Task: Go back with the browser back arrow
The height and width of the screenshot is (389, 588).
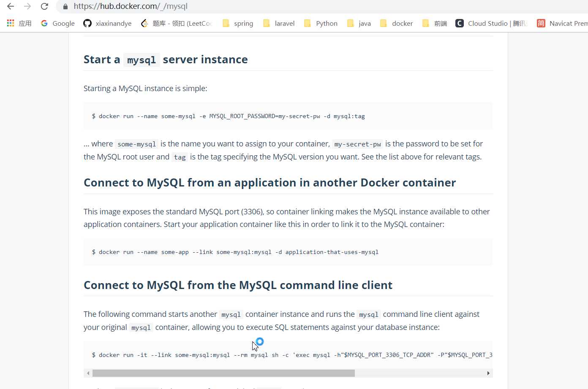Action: click(x=11, y=6)
